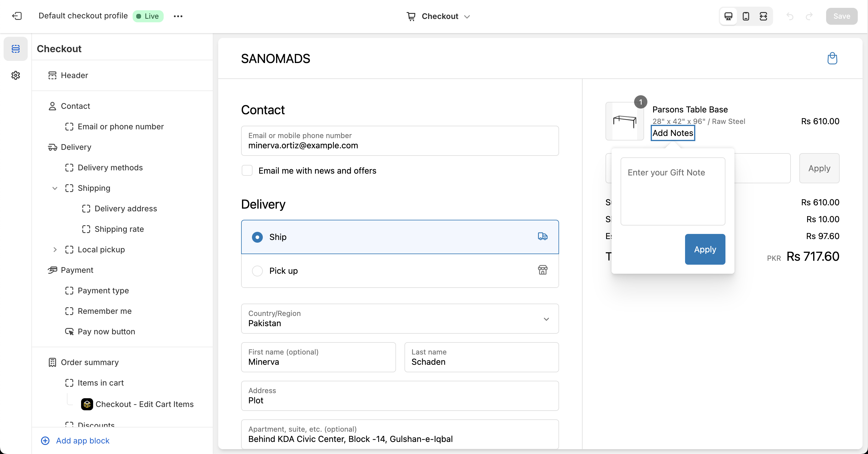Click the Rs 717.60 total amount
The width and height of the screenshot is (868, 454).
813,256
